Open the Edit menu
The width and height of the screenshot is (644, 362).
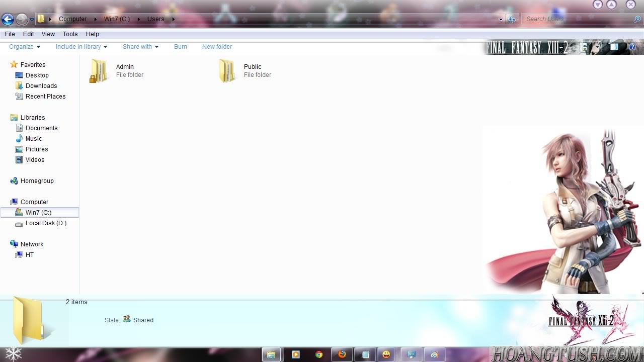(x=29, y=34)
